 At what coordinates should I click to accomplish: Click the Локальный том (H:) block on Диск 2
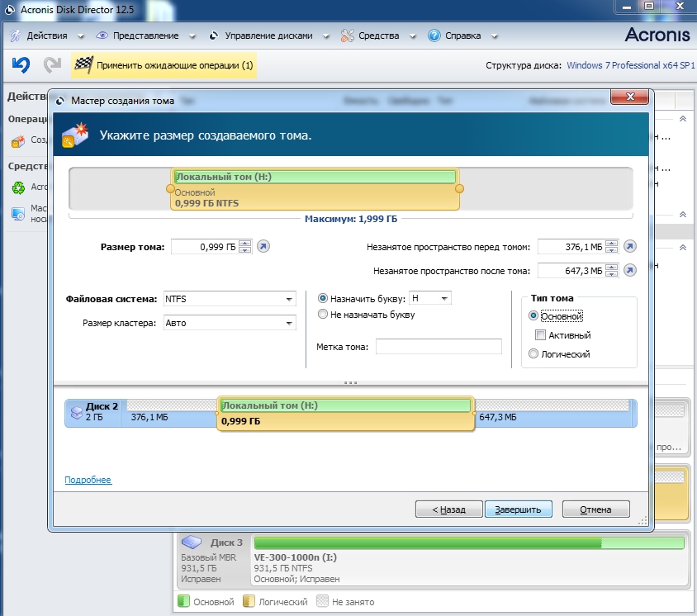tap(345, 414)
